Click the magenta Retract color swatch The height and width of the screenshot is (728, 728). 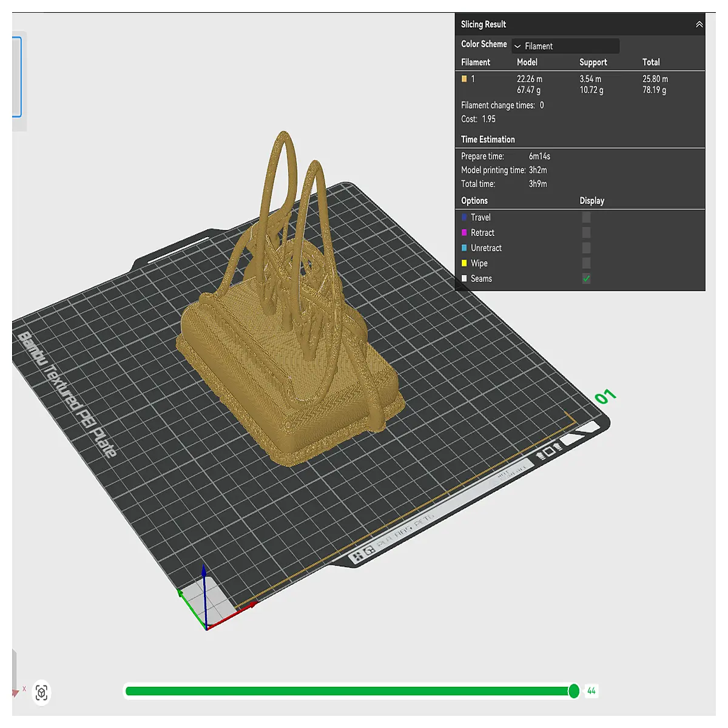click(464, 232)
